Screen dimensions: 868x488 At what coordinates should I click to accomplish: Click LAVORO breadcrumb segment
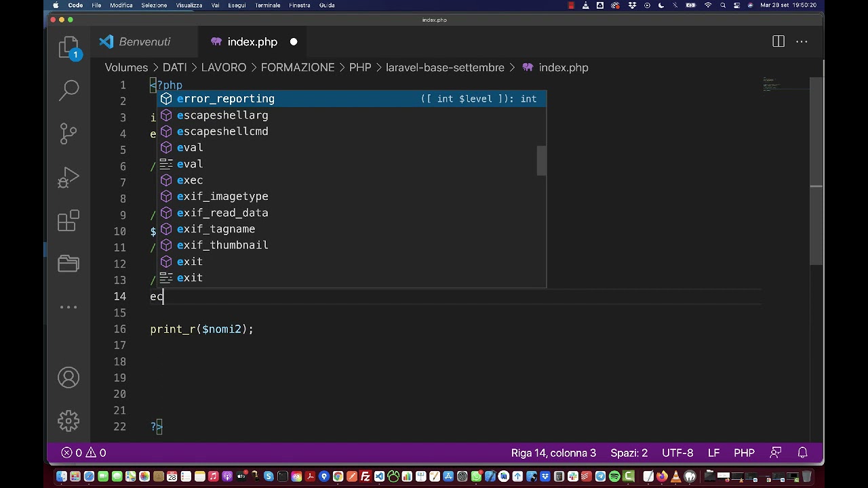pyautogui.click(x=223, y=68)
